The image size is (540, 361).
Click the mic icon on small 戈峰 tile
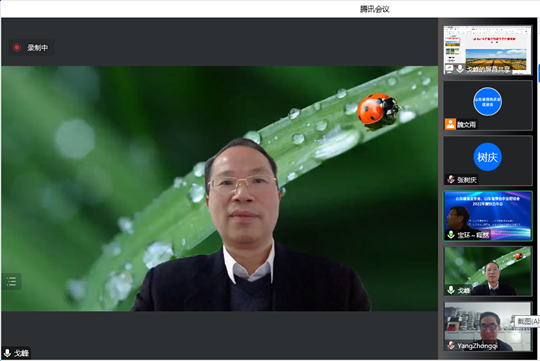pos(451,290)
